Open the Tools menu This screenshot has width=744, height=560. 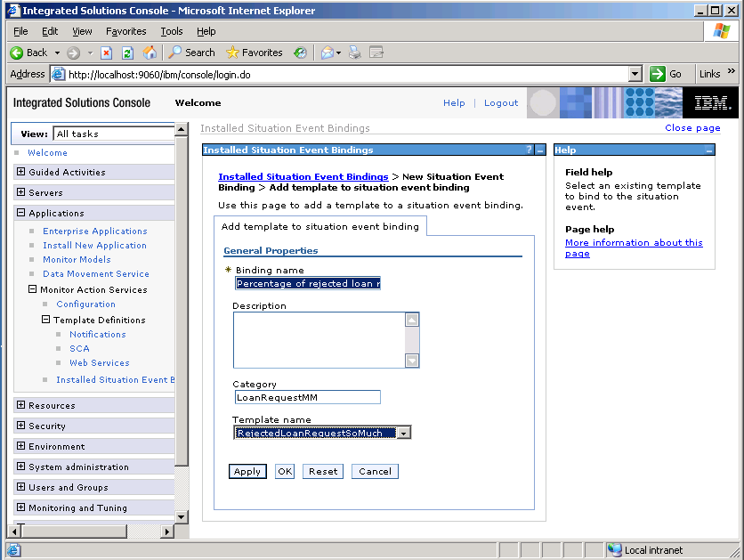(171, 31)
